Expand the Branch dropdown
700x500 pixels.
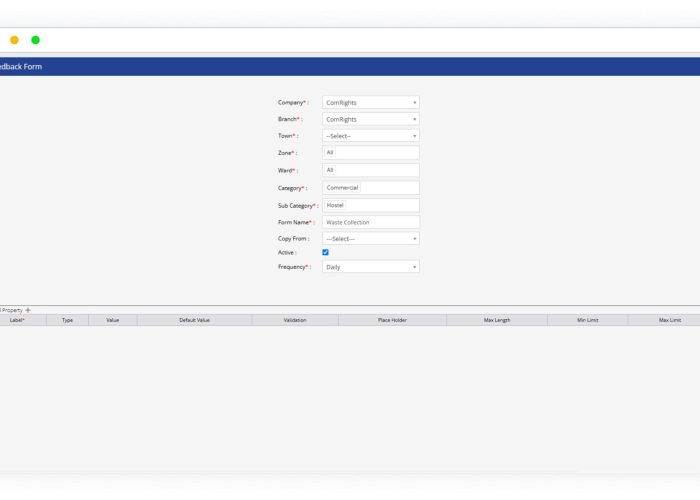370,119
